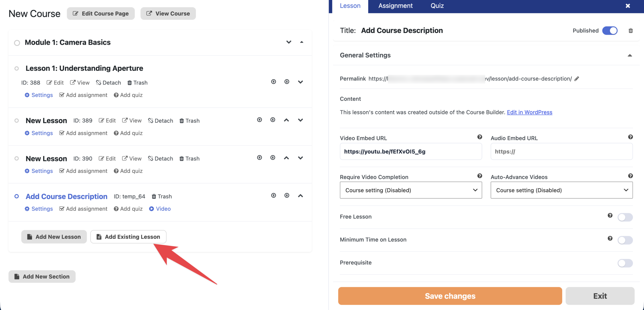Toggle the Published switch
The height and width of the screenshot is (310, 644).
tap(610, 31)
